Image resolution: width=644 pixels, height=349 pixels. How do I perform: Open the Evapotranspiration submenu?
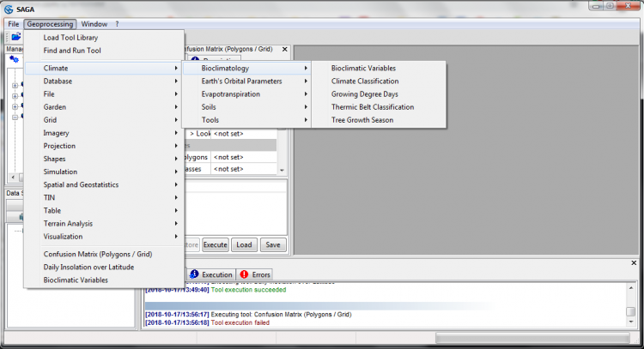(246, 94)
